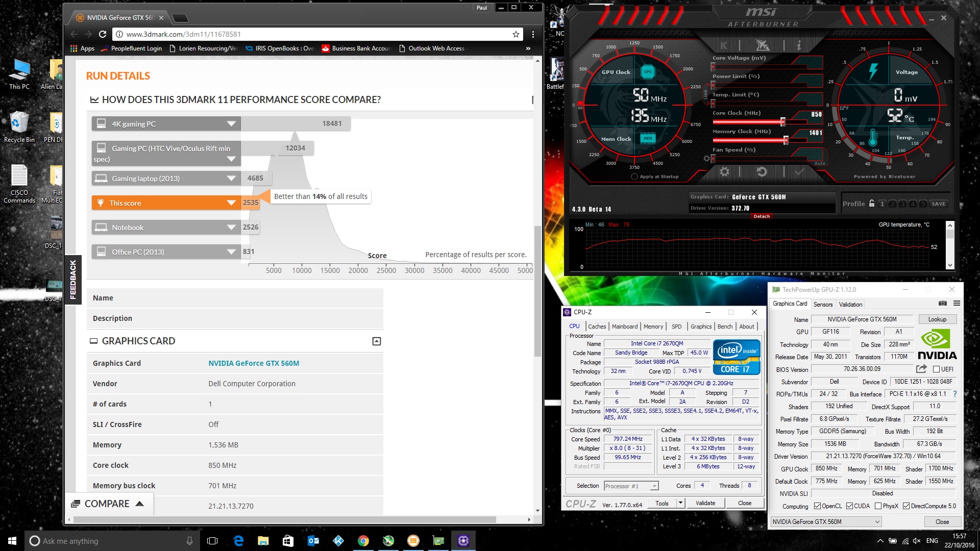The height and width of the screenshot is (551, 980).
Task: Open GPU selection dropdown in GPU-Z
Action: tap(826, 521)
